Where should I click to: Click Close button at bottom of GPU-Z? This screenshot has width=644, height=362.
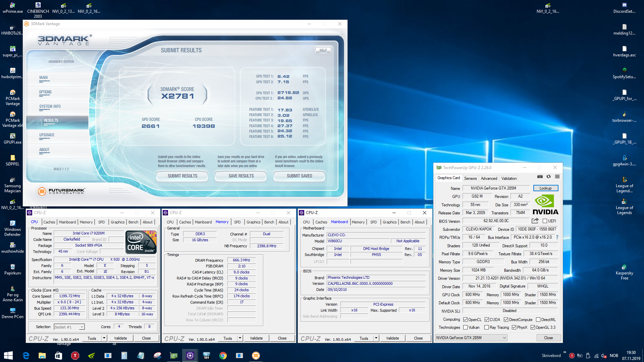[x=548, y=338]
